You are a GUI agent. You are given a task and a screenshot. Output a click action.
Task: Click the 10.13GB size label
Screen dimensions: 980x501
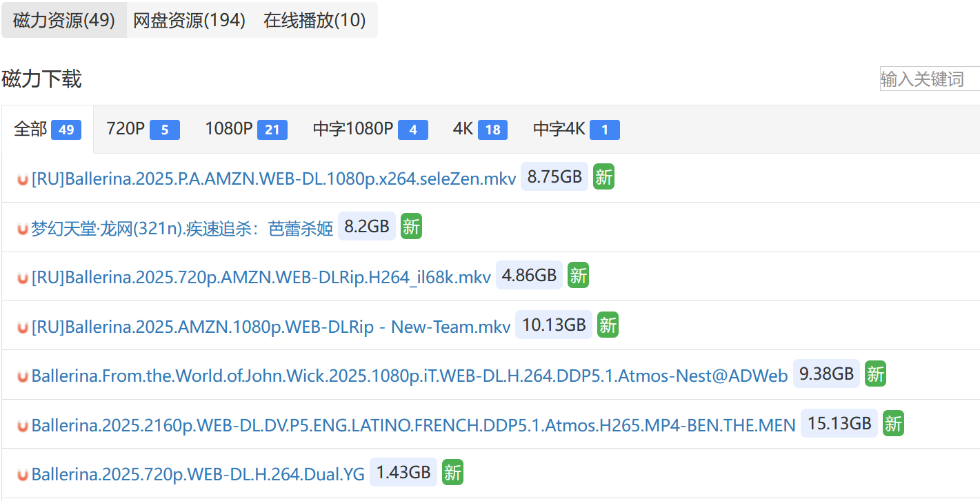click(554, 325)
